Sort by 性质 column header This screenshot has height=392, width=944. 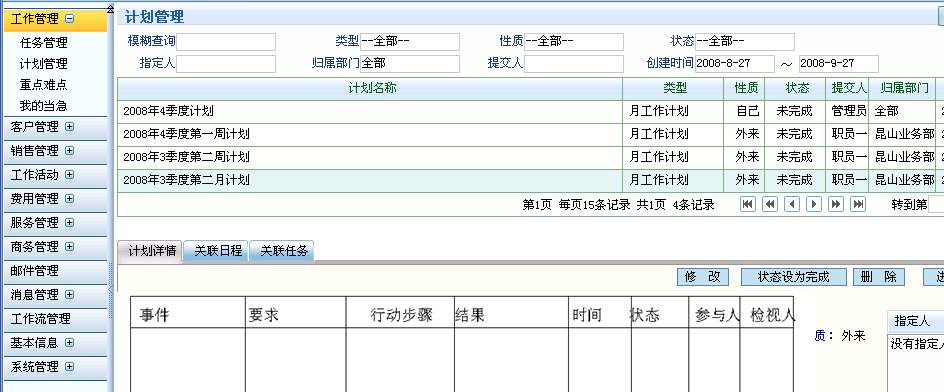745,89
